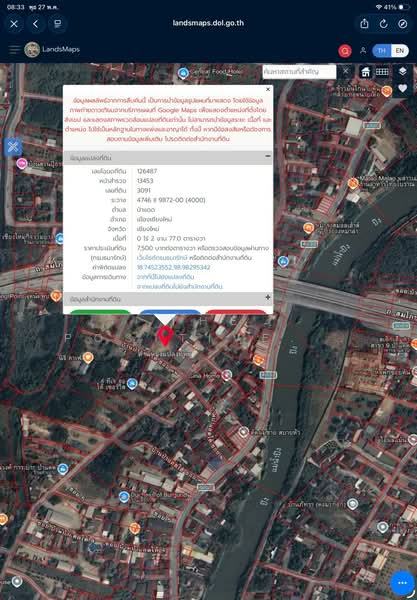This screenshot has width=417, height=600.
Task: Click the red location pin on the map
Action: point(165,336)
